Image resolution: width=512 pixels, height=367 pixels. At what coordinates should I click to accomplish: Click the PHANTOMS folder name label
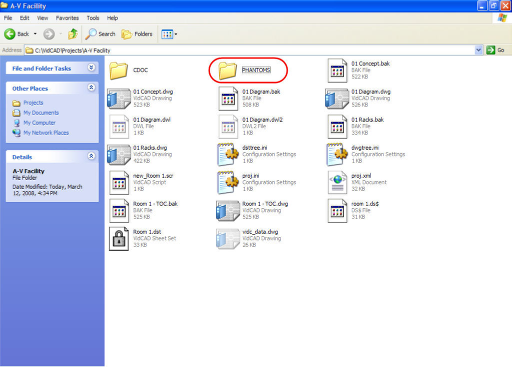tap(256, 70)
